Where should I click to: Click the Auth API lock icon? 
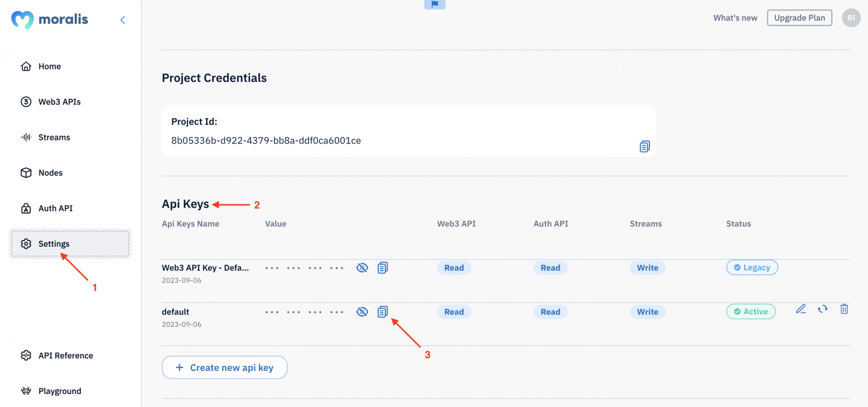click(x=26, y=209)
